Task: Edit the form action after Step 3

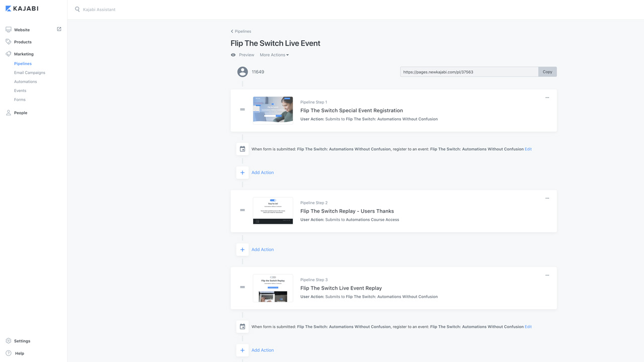Action: tap(528, 327)
